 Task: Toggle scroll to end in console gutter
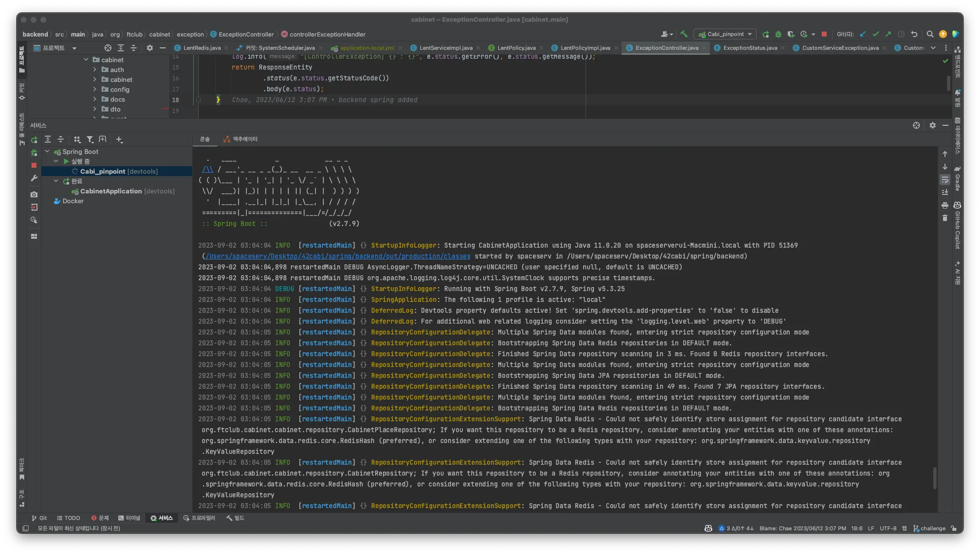coord(945,192)
